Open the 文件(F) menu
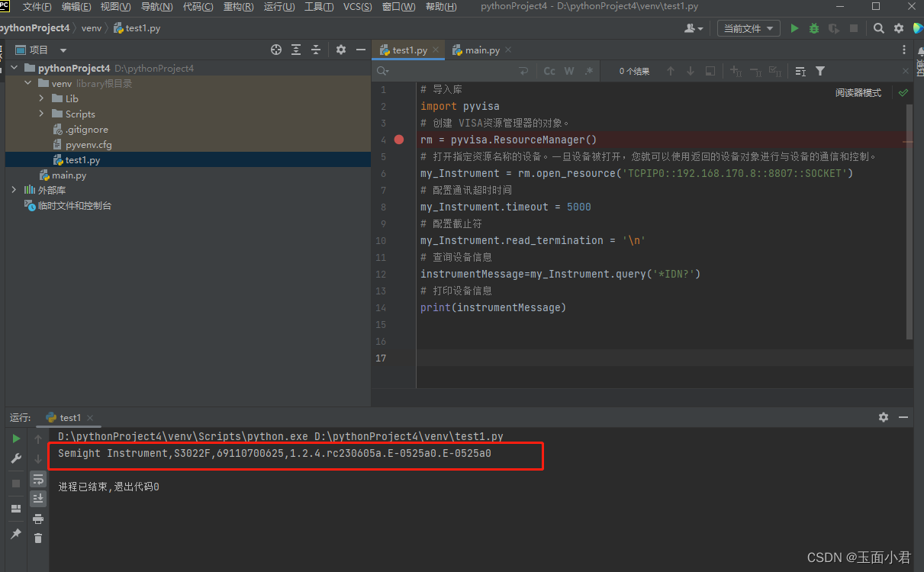 (37, 7)
